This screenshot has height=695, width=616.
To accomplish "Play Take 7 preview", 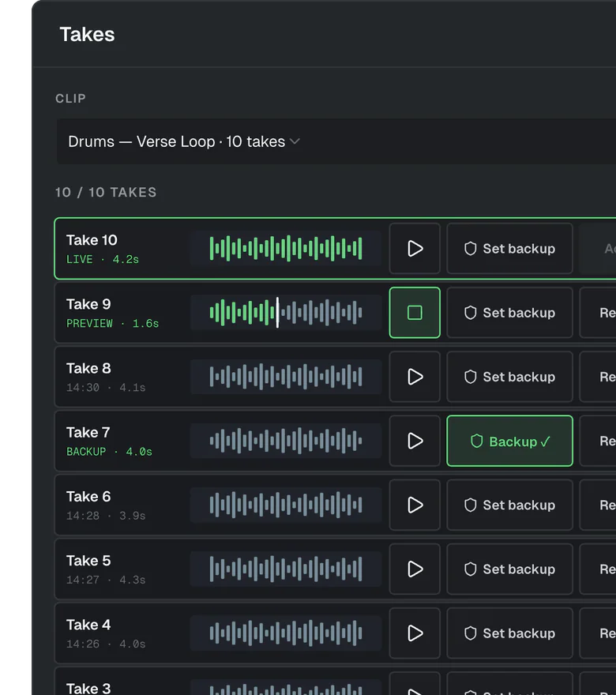I will tap(415, 441).
